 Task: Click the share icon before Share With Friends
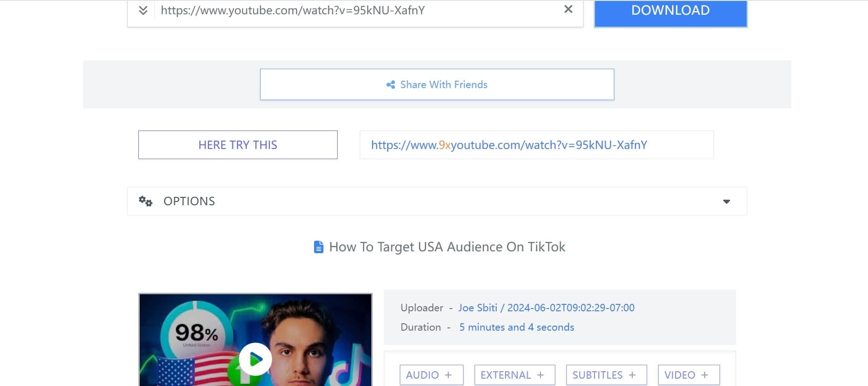(x=391, y=85)
